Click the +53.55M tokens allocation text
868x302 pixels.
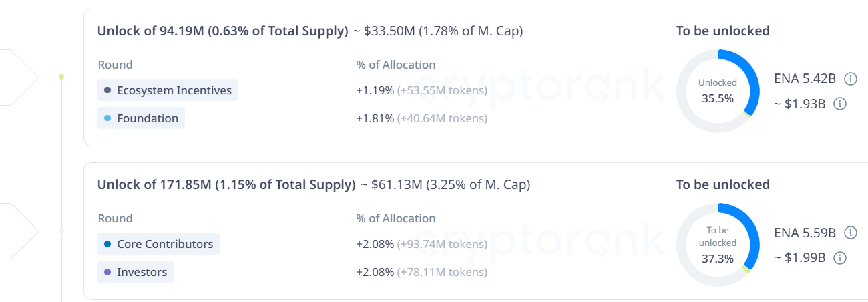[x=442, y=90]
